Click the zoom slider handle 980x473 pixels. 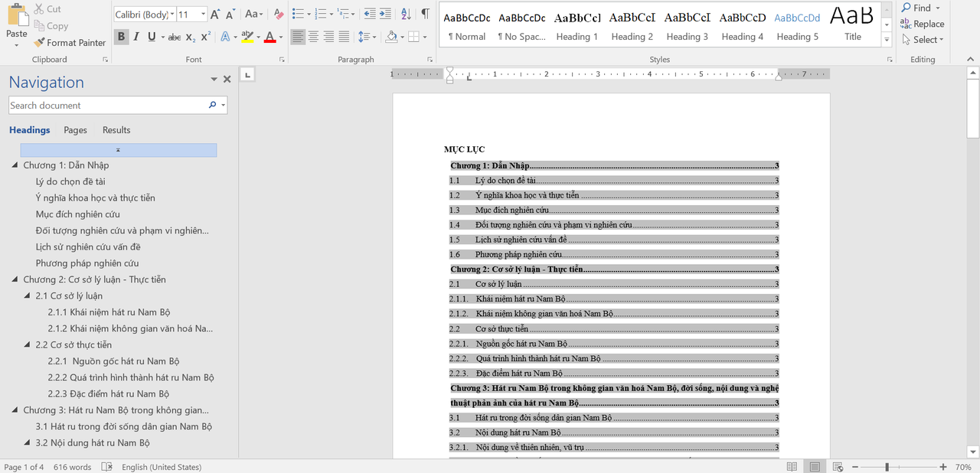click(x=887, y=467)
